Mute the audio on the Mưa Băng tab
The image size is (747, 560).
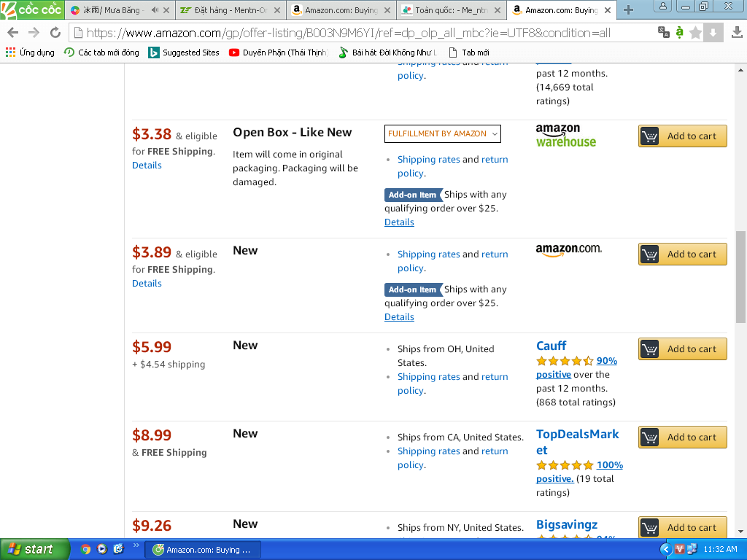pyautogui.click(x=155, y=10)
